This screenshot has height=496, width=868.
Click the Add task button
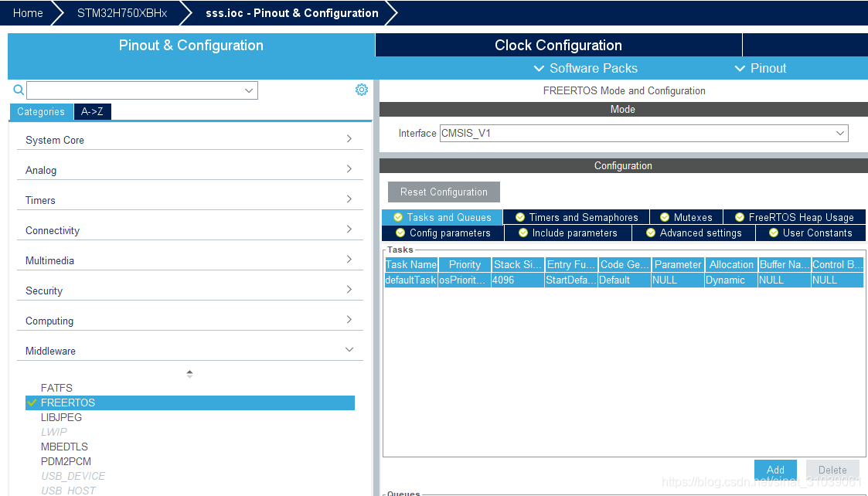(775, 470)
